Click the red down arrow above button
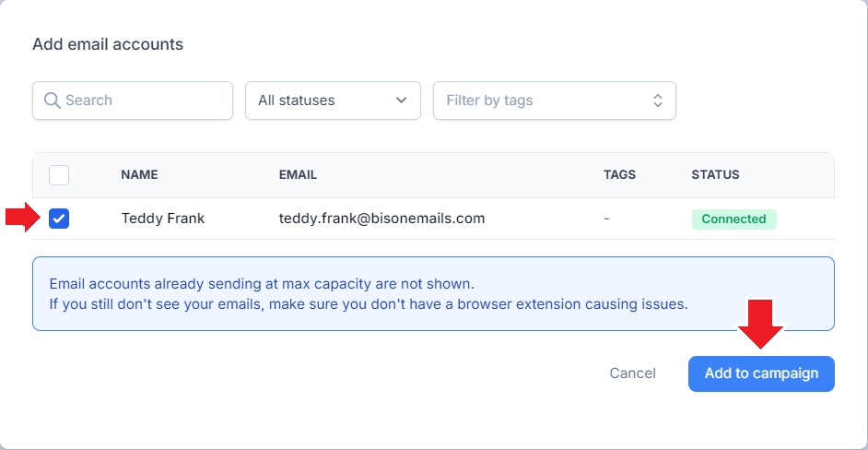Viewport: 868px width, 450px height. coord(760,325)
